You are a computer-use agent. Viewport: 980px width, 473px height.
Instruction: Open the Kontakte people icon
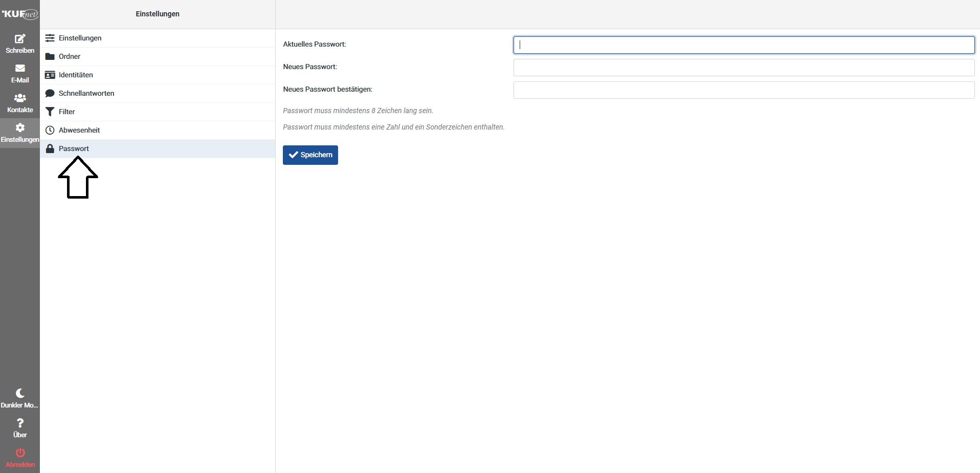[20, 98]
